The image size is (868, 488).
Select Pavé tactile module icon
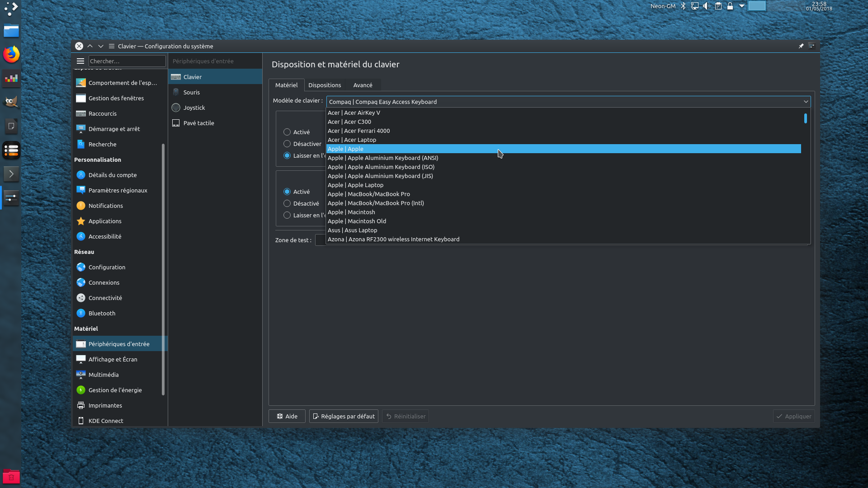pos(176,123)
